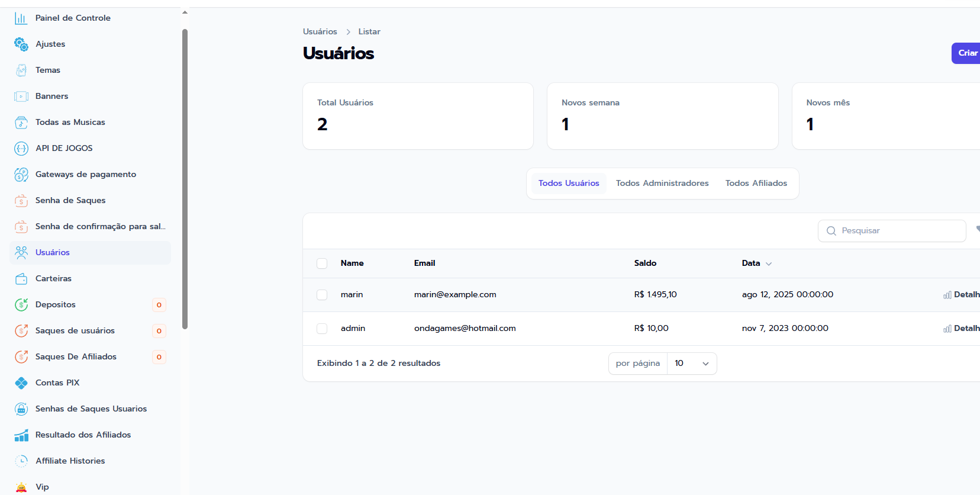
Task: Open Affiliate Histories menu item
Action: 90,461
